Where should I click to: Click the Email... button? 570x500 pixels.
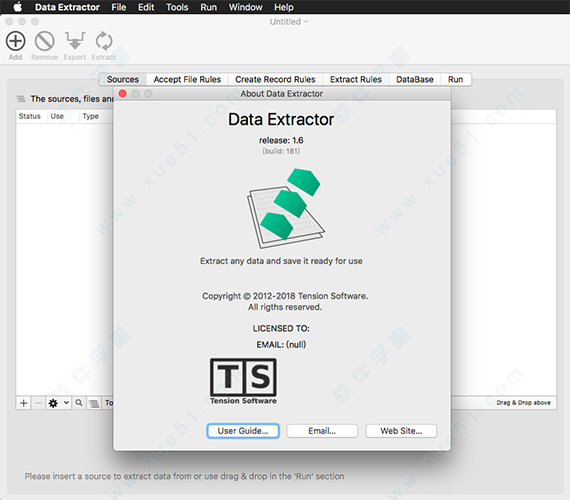point(322,431)
